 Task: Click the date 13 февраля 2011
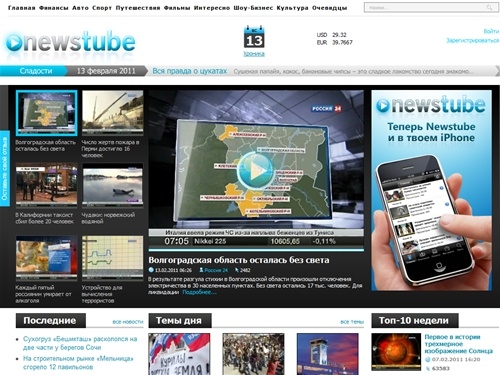[x=106, y=71]
